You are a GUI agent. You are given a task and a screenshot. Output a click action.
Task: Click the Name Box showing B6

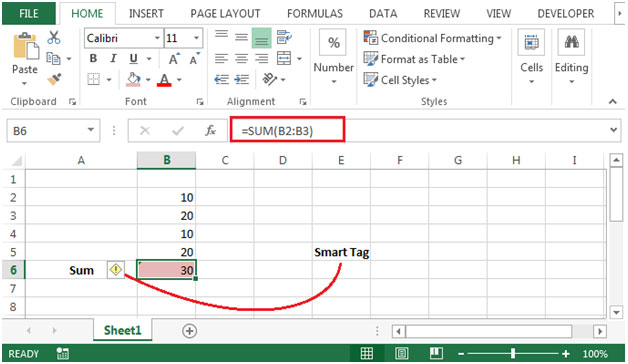click(x=53, y=131)
